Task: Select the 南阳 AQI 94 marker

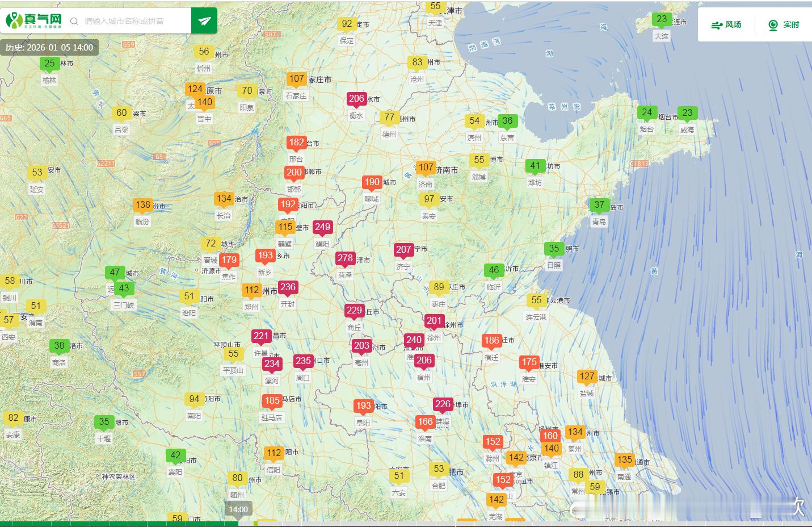Action: [x=194, y=400]
